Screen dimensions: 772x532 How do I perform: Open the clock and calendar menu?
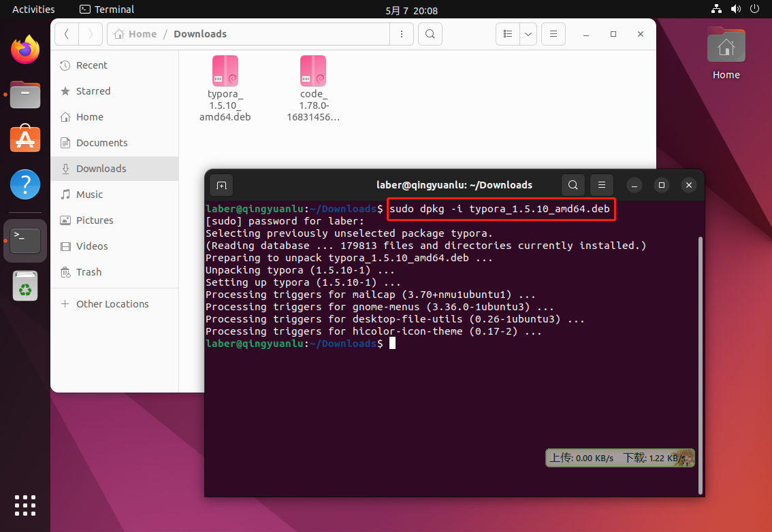point(412,10)
